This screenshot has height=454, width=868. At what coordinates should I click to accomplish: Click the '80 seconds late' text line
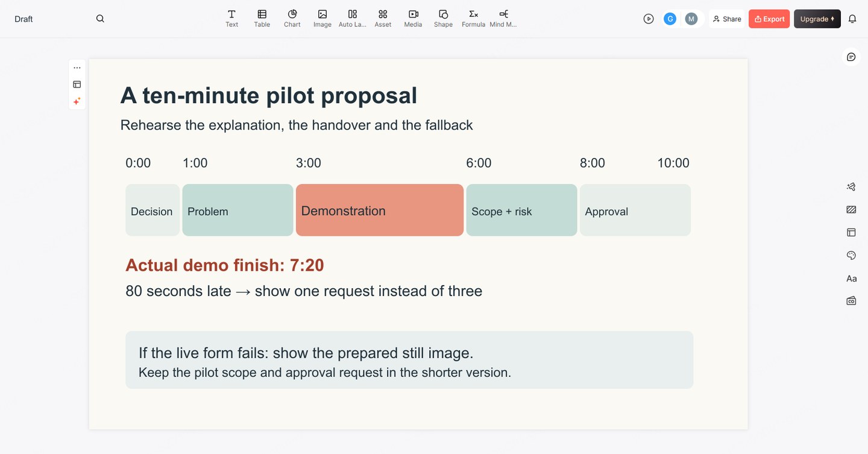coord(304,291)
